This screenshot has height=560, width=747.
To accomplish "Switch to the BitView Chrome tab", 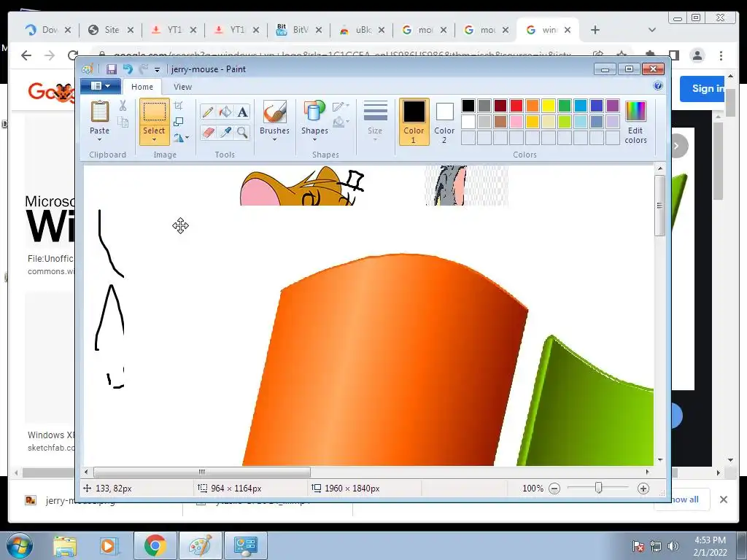I will 300,29.
